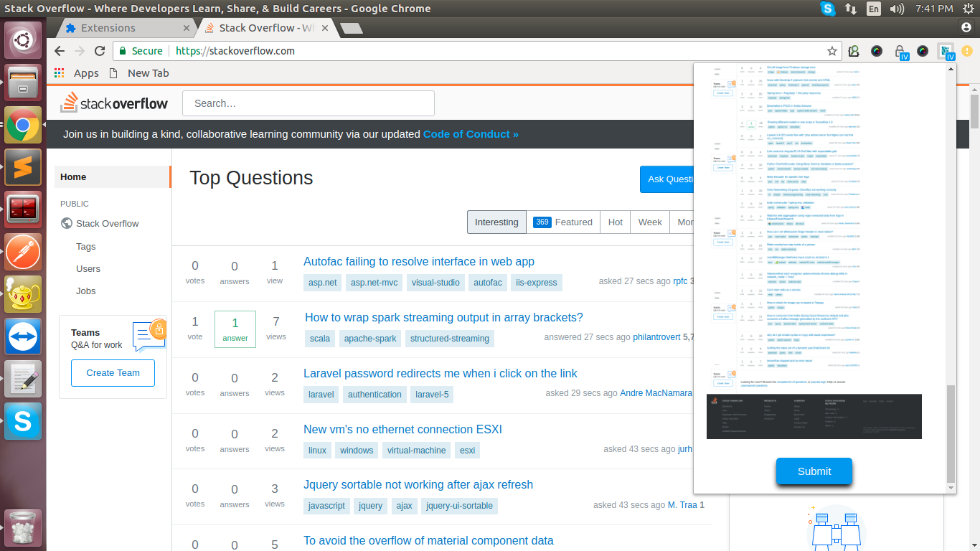Open Files manager from the launcher

(23, 83)
